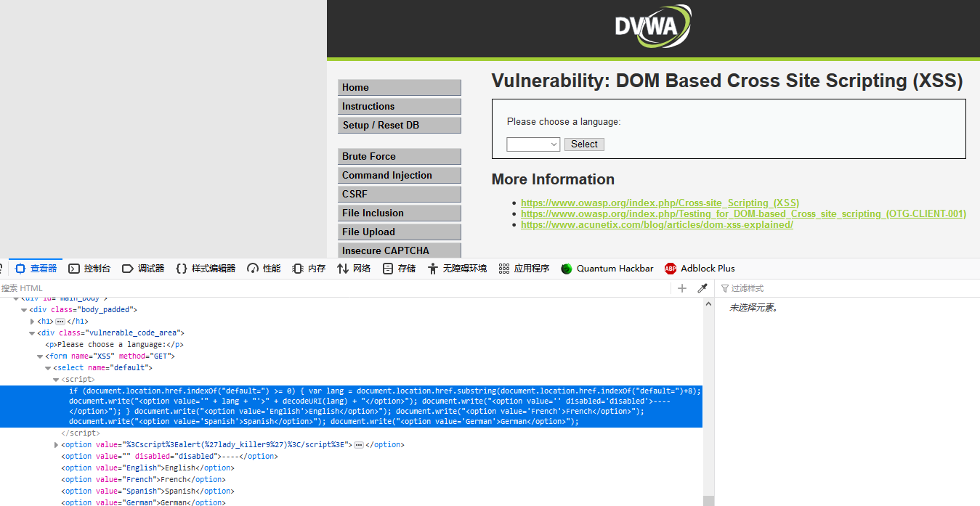Screen dimensions: 980x506
Task: Open the CSRF page
Action: click(400, 194)
